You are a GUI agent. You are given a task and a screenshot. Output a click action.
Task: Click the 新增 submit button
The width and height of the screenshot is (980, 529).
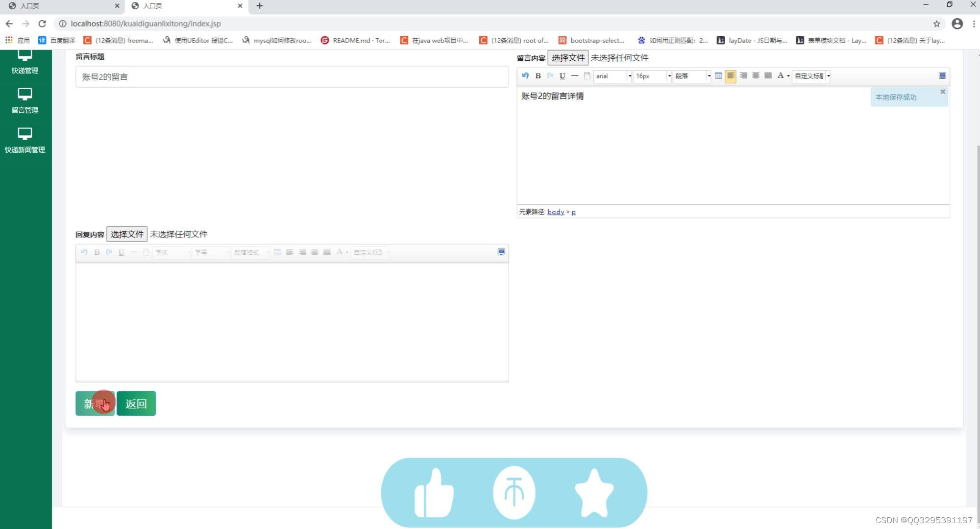(95, 403)
